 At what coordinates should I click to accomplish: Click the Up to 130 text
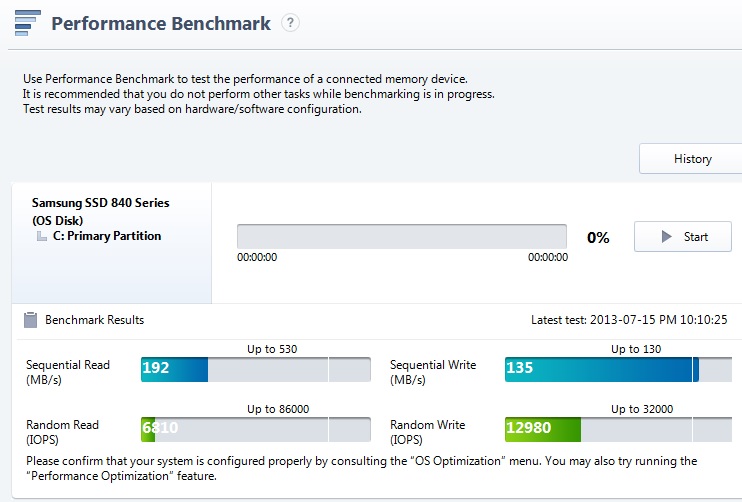pyautogui.click(x=636, y=349)
